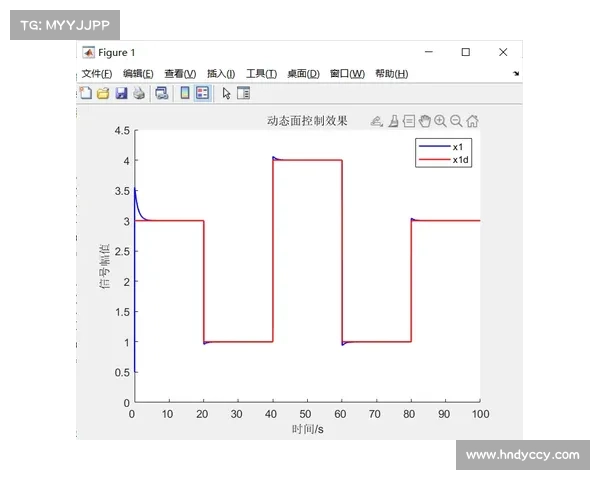Restore the view using the home icon
This screenshot has height=480, width=600.
472,121
